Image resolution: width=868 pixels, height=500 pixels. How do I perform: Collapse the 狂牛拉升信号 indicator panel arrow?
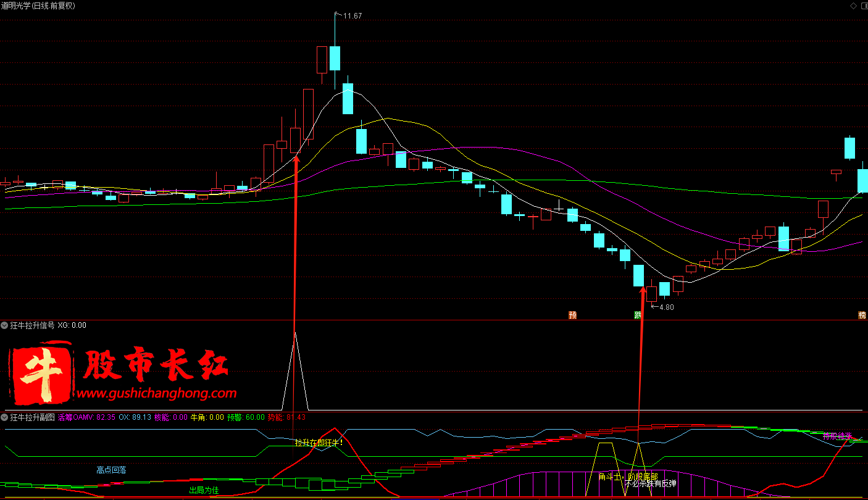pyautogui.click(x=5, y=325)
